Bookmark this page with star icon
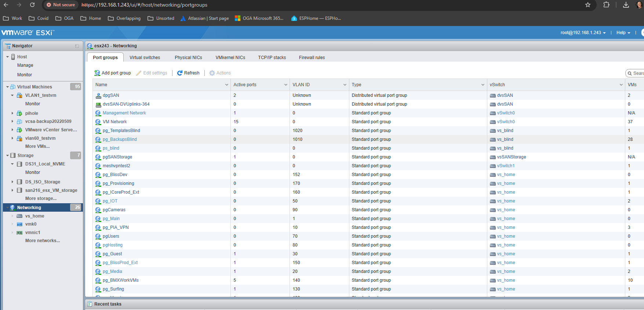Image resolution: width=644 pixels, height=310 pixels. [588, 5]
